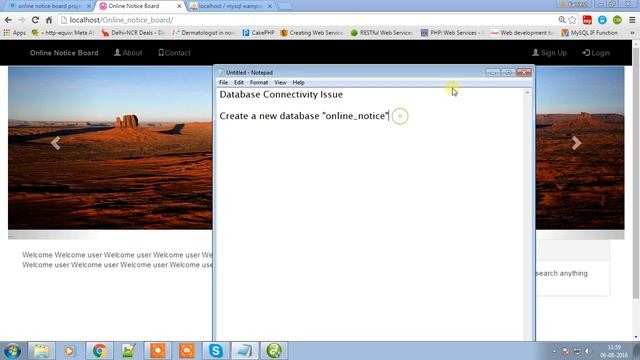
Task: Click Sign Up in the navbar
Action: pyautogui.click(x=549, y=53)
